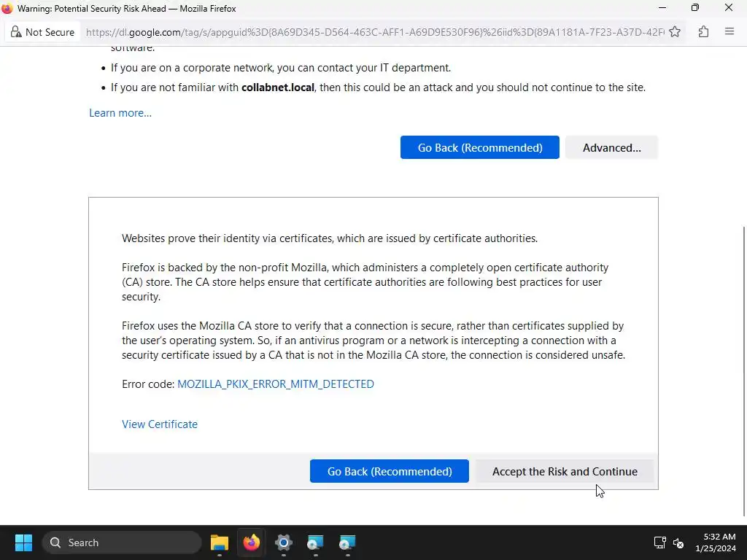This screenshot has width=747, height=560.
Task: Open the first installer disc taskbar icon
Action: 315,542
